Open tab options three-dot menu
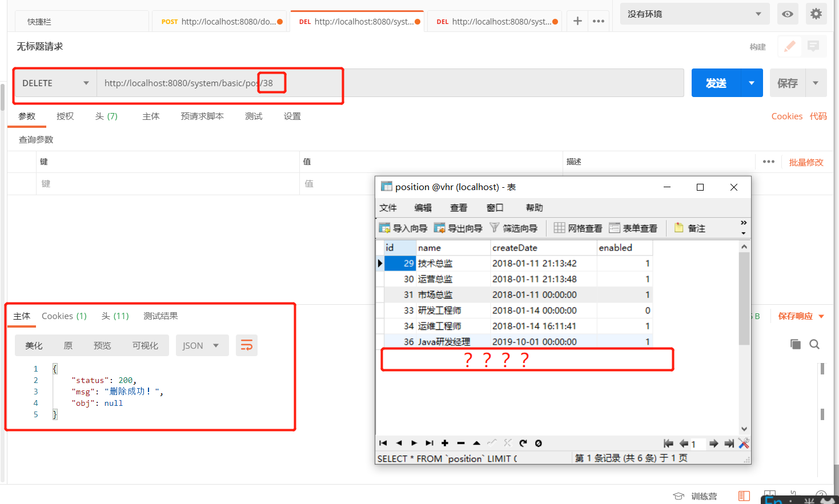Viewport: 839px width, 504px height. tap(599, 21)
